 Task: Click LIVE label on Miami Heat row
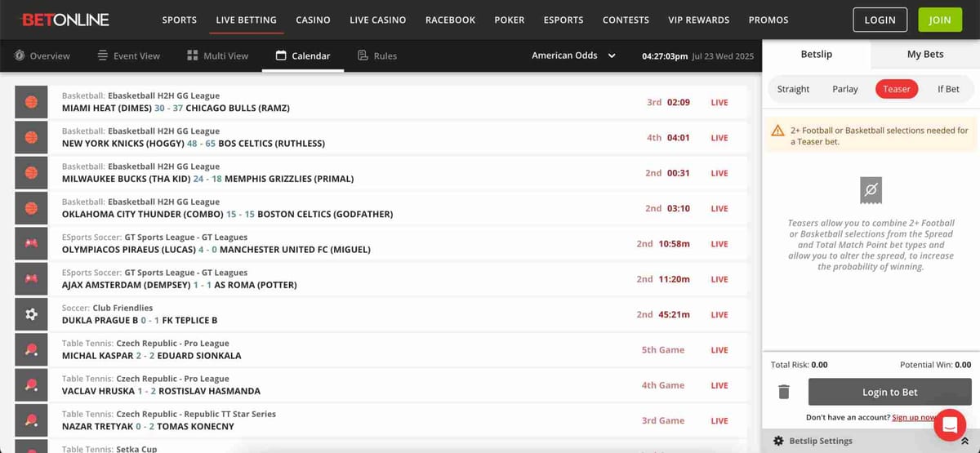[719, 103]
